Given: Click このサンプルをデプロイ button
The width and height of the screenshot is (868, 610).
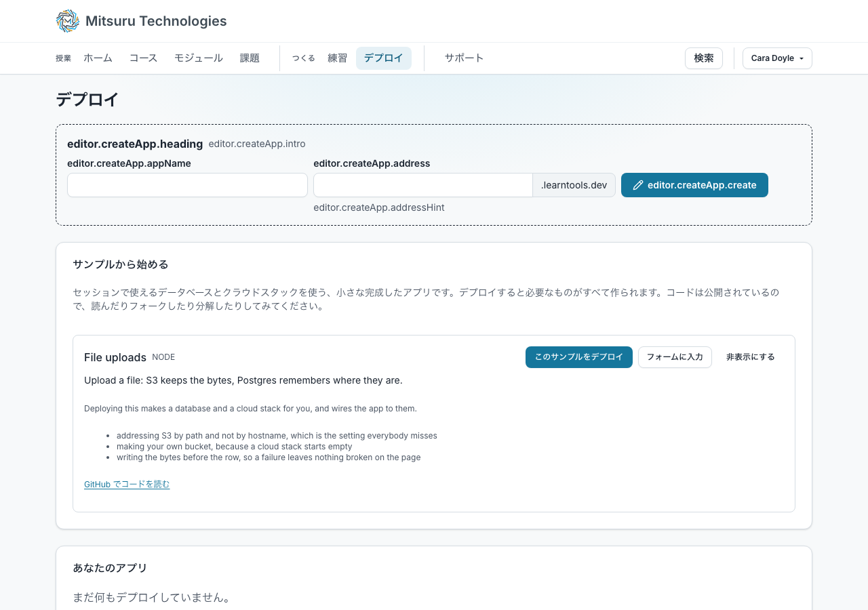Looking at the screenshot, I should click(579, 357).
